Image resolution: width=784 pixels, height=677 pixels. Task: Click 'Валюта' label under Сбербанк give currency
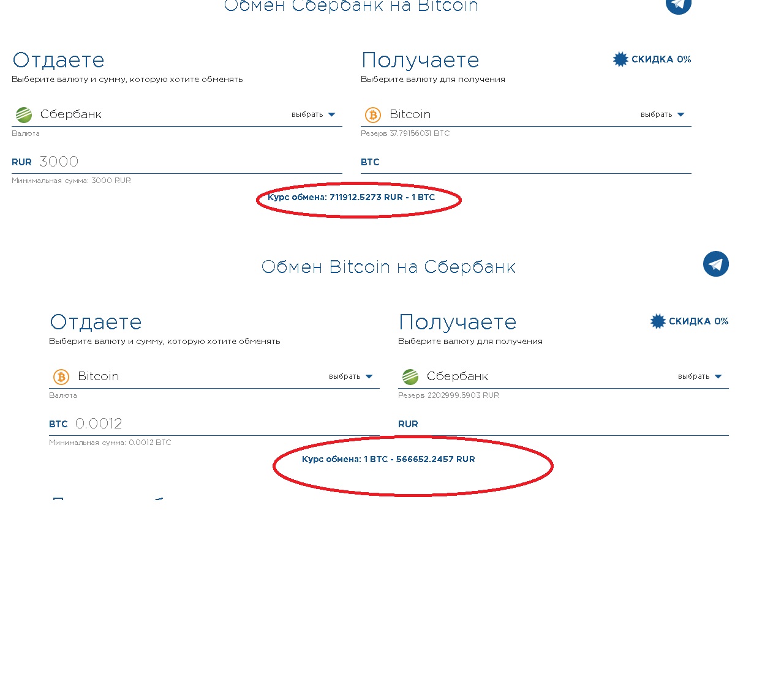coord(26,133)
